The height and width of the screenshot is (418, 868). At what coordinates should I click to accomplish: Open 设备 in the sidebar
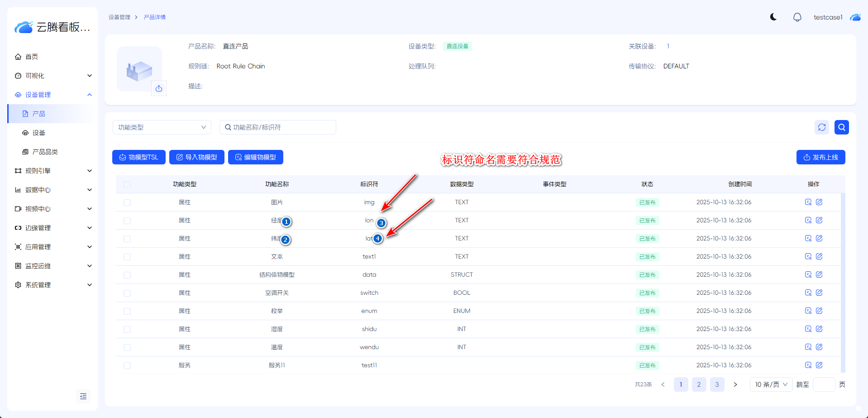[x=39, y=133]
